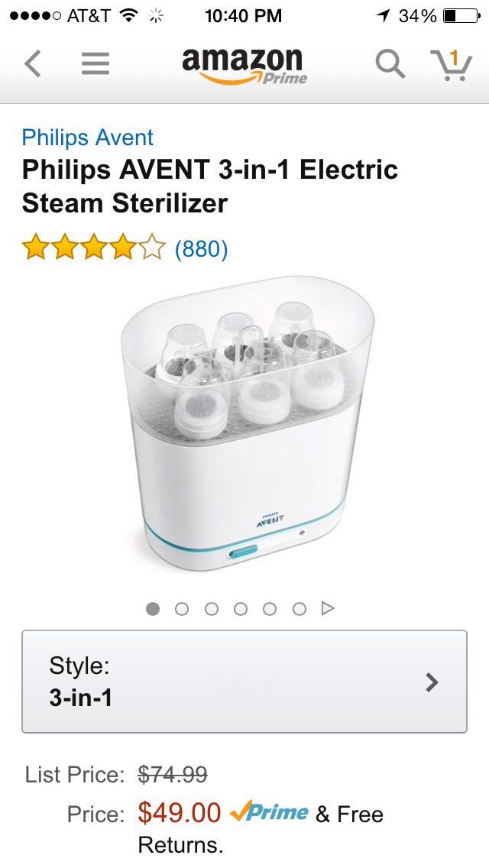Open the Philips Avent brand link
489x868 pixels.
88,138
